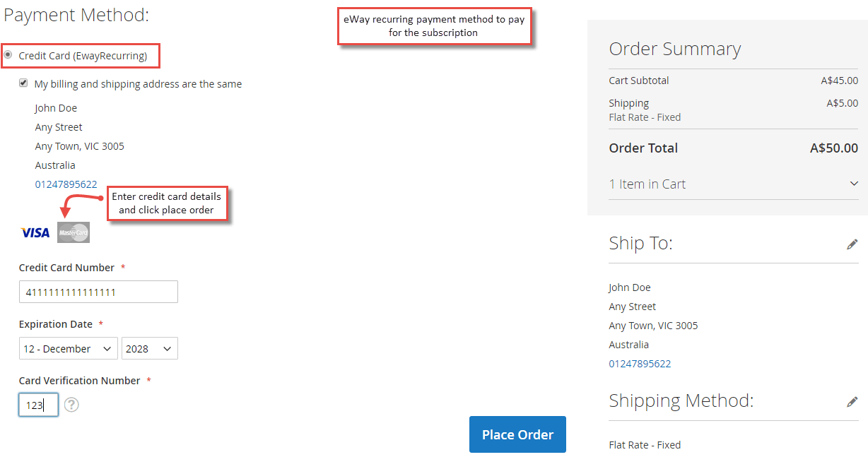Edit the Shipping Method pencil icon

(x=852, y=401)
